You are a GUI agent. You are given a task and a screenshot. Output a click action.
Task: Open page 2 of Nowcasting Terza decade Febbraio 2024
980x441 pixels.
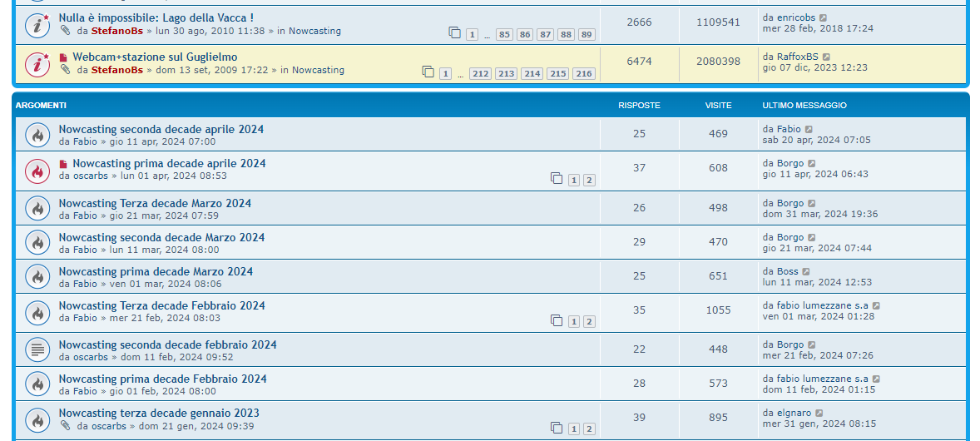589,321
